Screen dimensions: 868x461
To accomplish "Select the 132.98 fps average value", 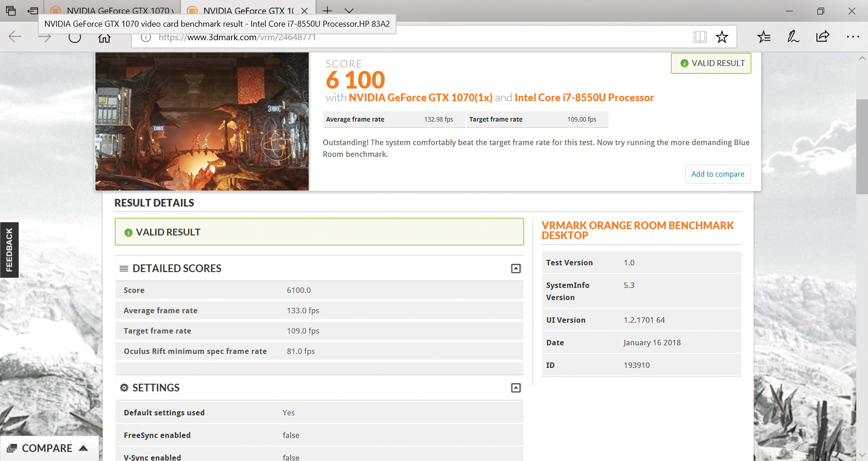I will click(x=439, y=119).
